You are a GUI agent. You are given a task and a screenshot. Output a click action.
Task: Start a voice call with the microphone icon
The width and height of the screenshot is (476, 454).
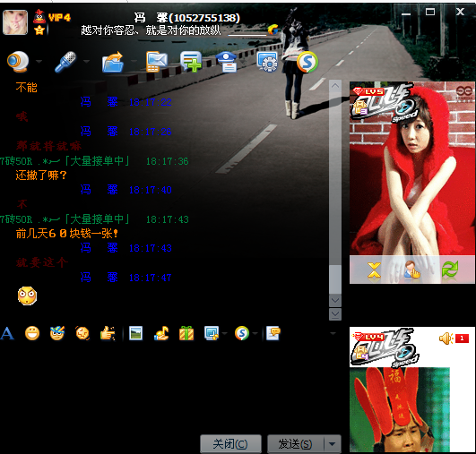coord(65,62)
